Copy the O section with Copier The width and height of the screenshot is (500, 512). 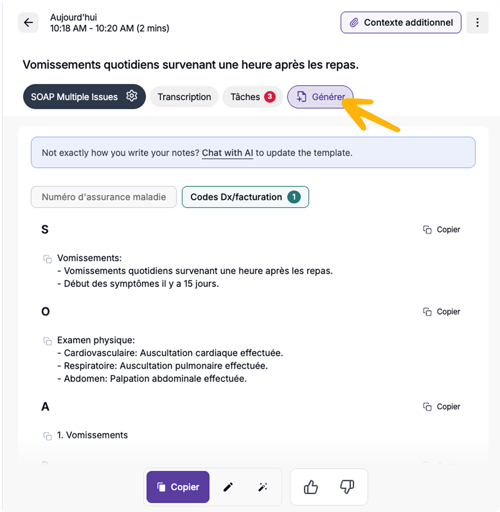pos(441,312)
